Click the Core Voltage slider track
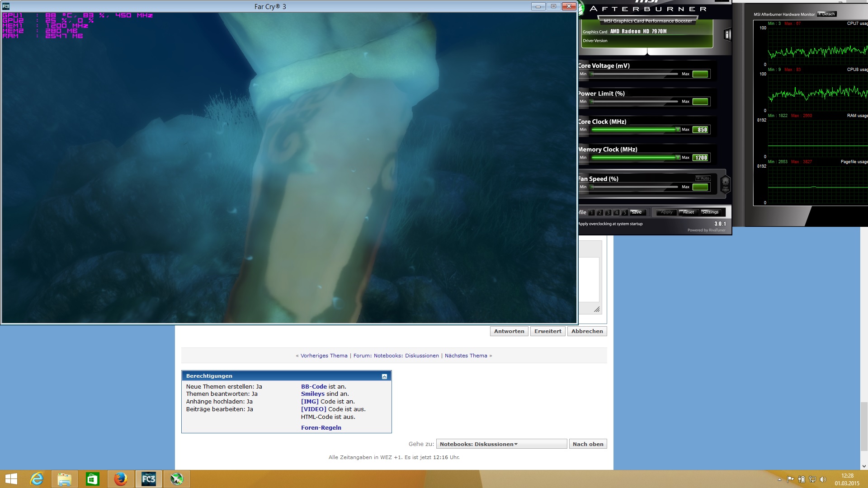Screen dimensions: 868x488 point(634,74)
